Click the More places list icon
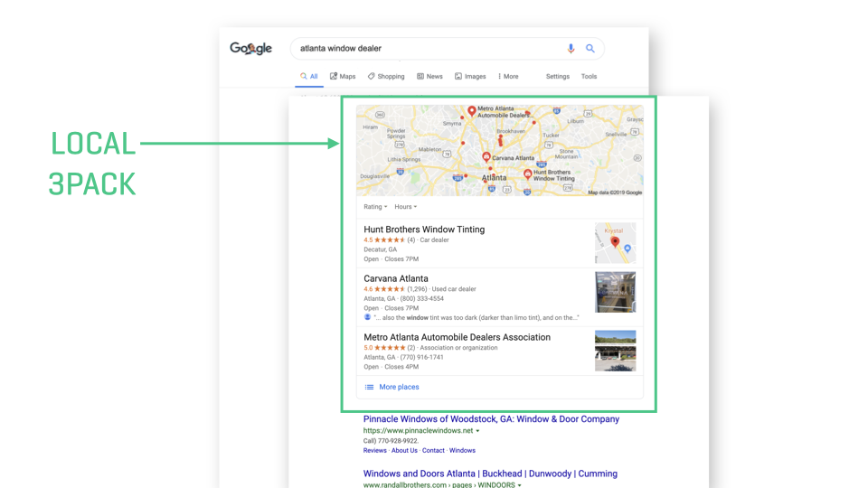This screenshot has height=488, width=868. pos(369,387)
